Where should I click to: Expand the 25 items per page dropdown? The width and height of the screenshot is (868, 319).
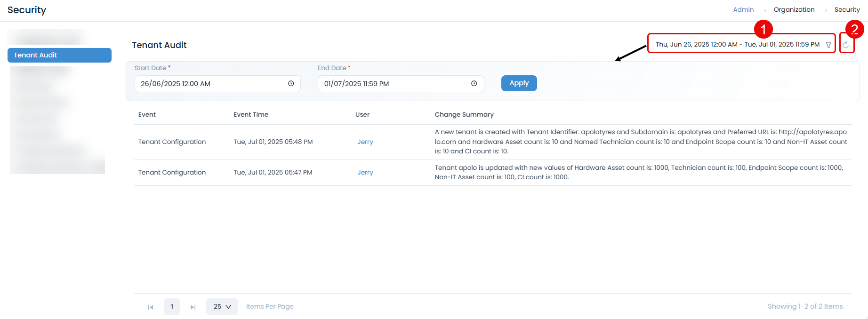[x=222, y=307]
